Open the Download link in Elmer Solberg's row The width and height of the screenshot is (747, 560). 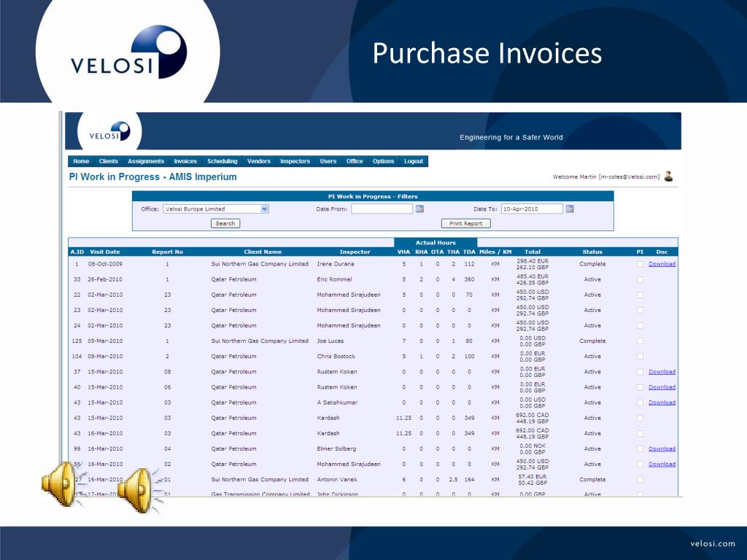click(x=662, y=448)
